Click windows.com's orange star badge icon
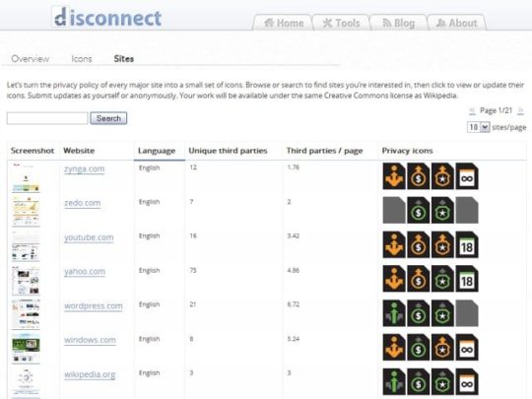 tap(442, 348)
